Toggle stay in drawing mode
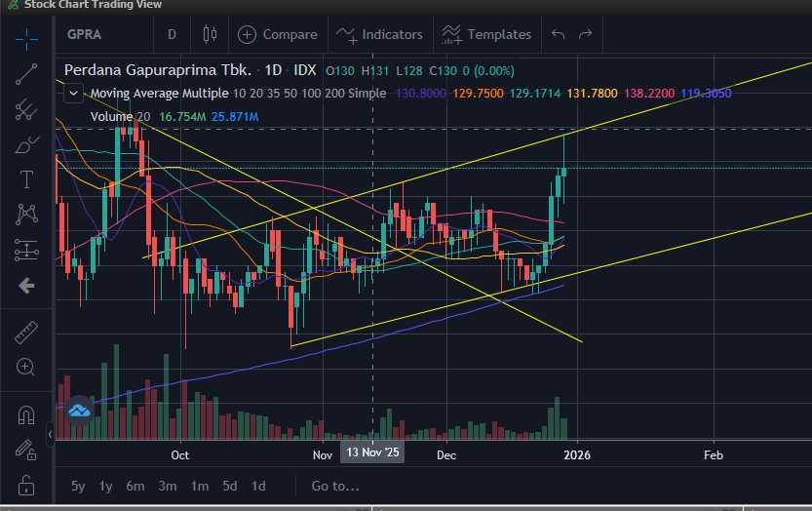The image size is (812, 511). tap(25, 450)
